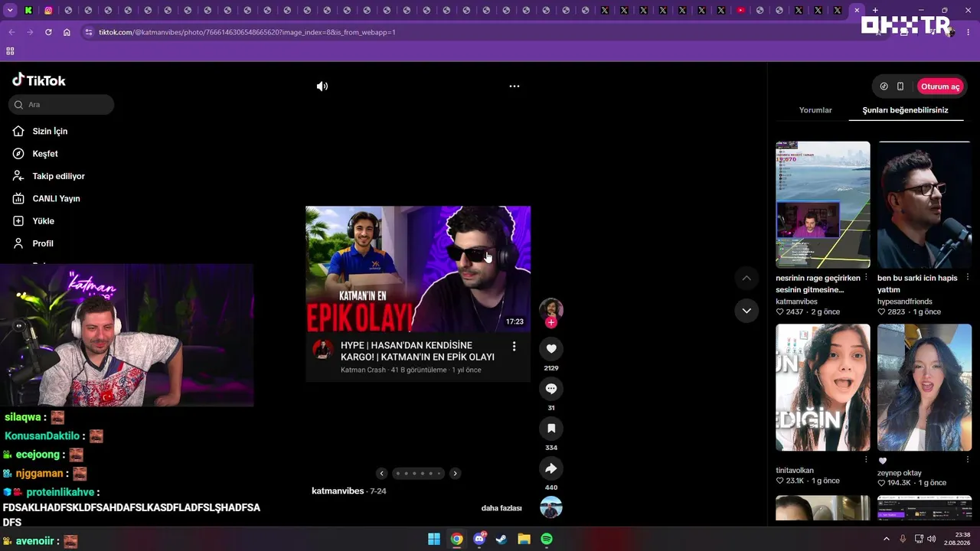Click the TikTok logo in the sidebar
The height and width of the screenshot is (551, 980).
coord(39,80)
